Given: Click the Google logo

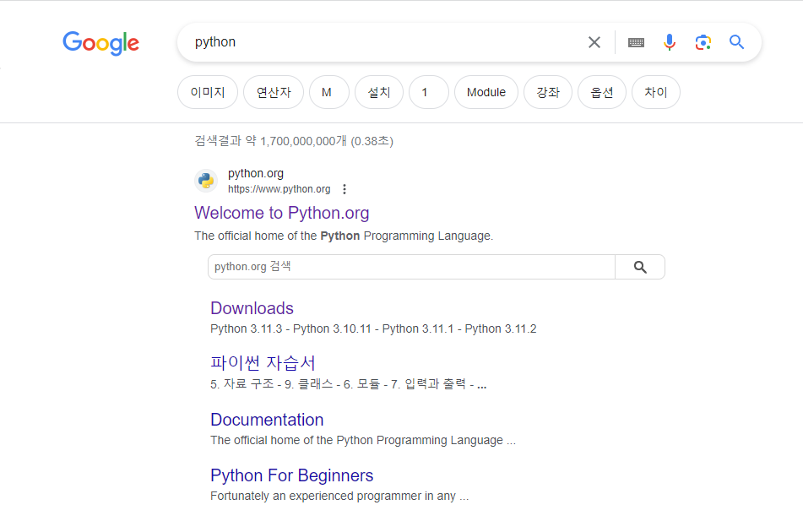Looking at the screenshot, I should click(100, 43).
